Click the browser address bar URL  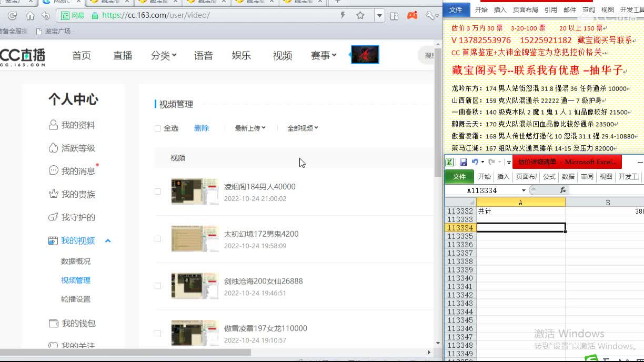coord(156,15)
